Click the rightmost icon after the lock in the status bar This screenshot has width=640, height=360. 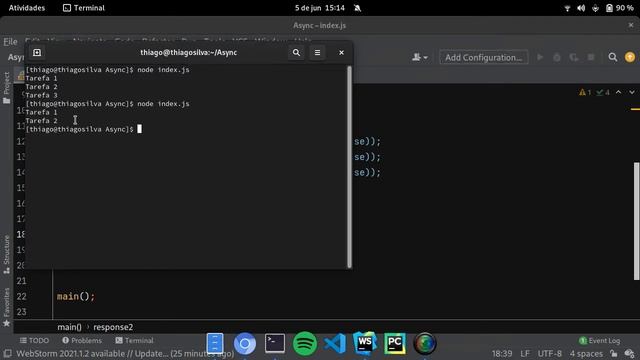tap(629, 353)
